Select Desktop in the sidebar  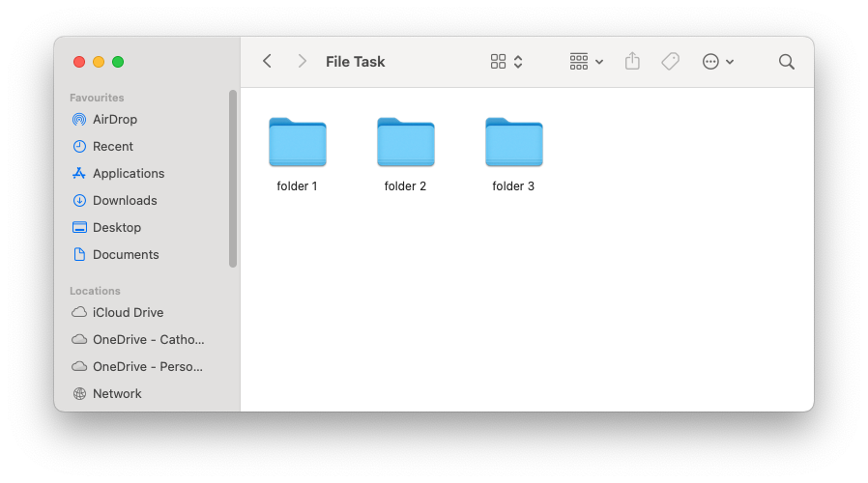click(116, 228)
